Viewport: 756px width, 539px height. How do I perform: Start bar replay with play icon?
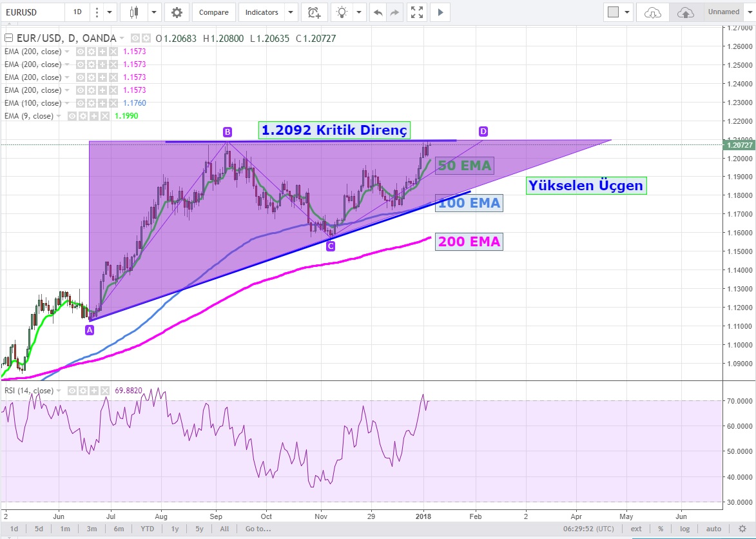[440, 12]
